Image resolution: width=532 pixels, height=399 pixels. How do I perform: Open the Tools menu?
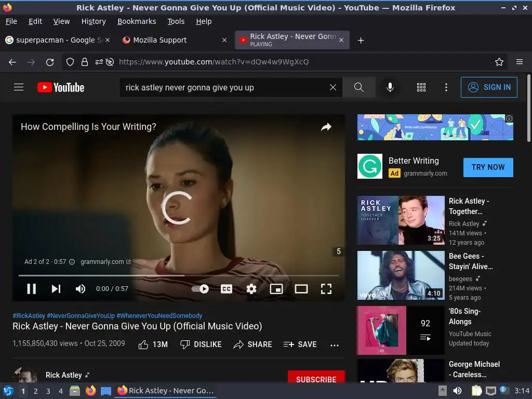[x=176, y=21]
